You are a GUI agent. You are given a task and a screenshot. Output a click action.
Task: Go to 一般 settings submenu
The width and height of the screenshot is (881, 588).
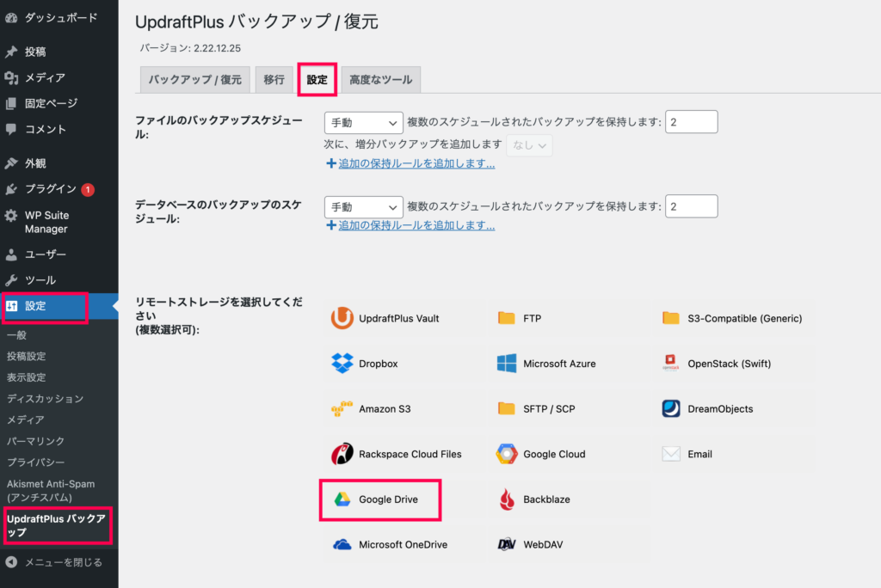coord(17,335)
